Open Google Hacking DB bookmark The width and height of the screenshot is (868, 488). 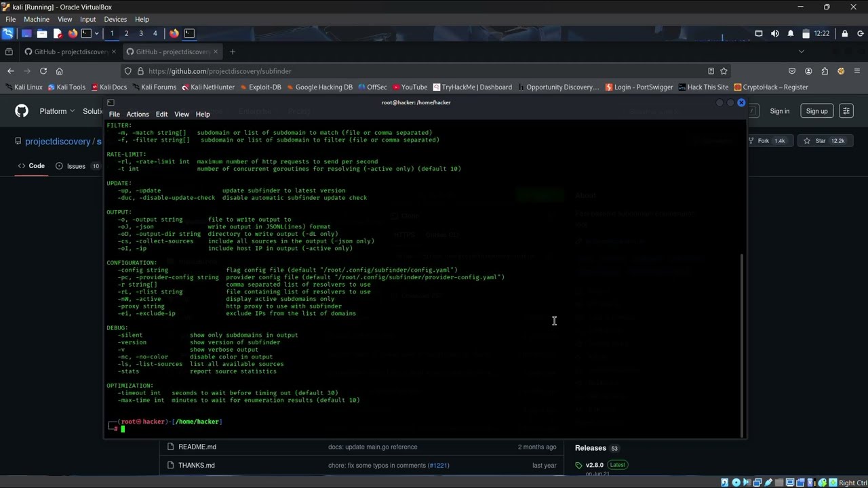[x=319, y=87]
